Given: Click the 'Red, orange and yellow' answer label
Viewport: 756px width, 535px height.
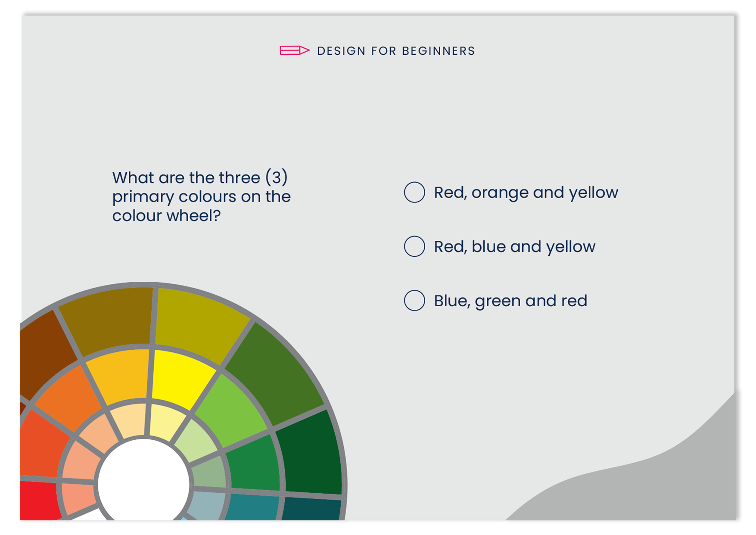Looking at the screenshot, I should pos(526,193).
